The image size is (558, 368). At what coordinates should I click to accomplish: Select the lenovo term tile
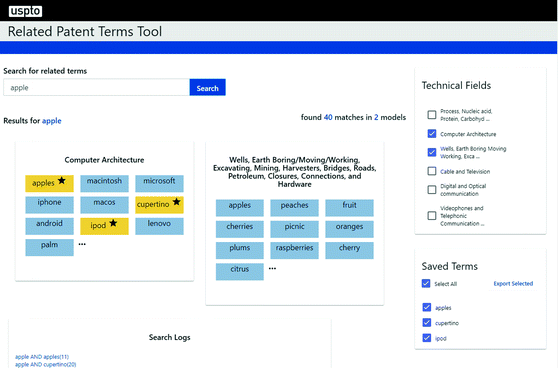point(159,226)
